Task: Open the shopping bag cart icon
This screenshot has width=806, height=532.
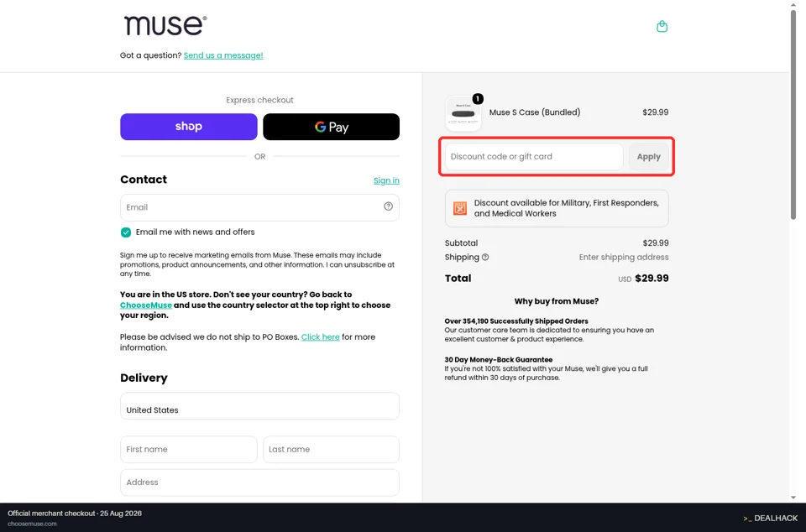Action: pos(662,26)
